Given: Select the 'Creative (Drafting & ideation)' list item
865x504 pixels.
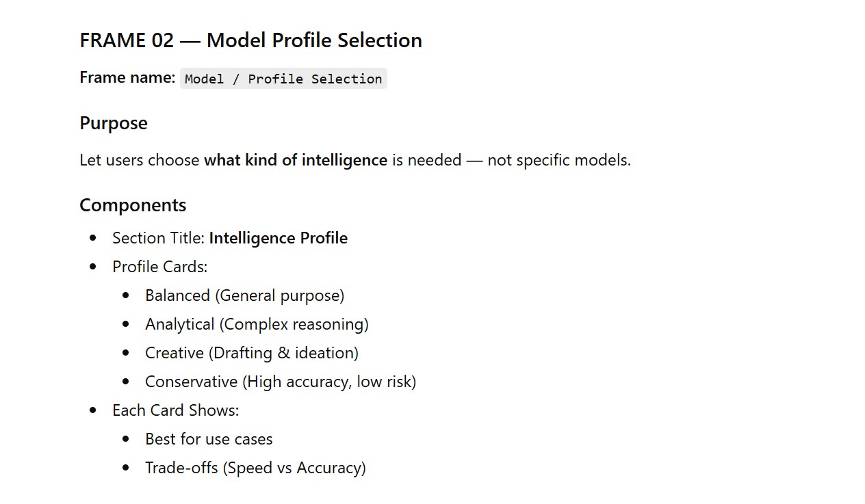Looking at the screenshot, I should point(251,353).
